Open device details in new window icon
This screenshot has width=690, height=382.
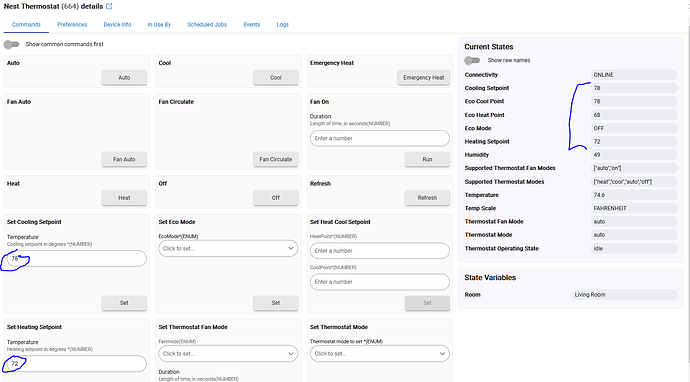(x=109, y=6)
